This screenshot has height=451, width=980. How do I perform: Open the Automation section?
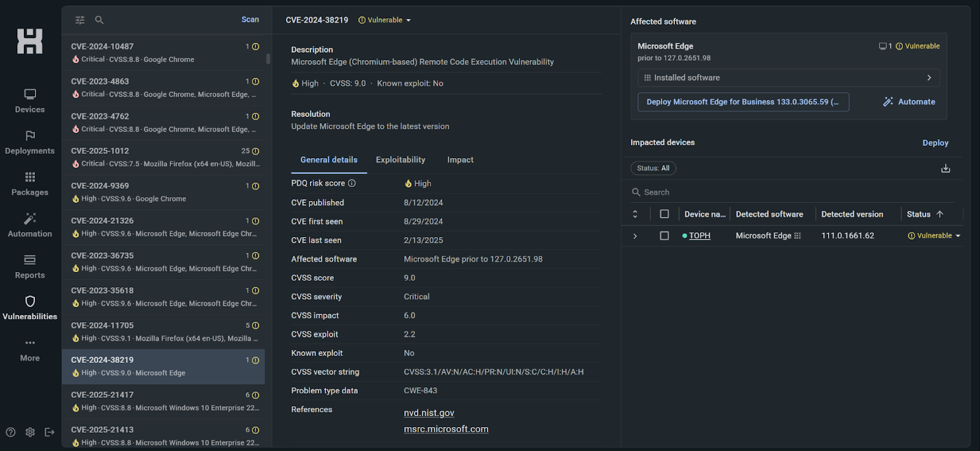coord(30,226)
